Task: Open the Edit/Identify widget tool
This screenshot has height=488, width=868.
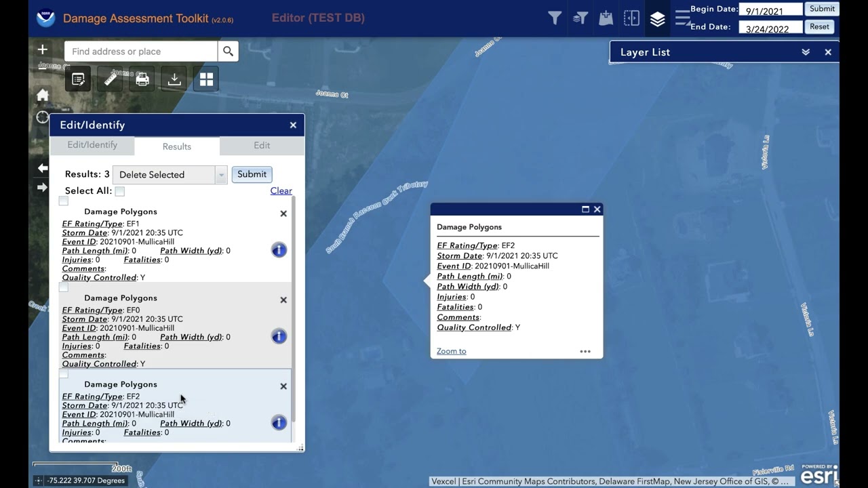Action: tap(78, 80)
